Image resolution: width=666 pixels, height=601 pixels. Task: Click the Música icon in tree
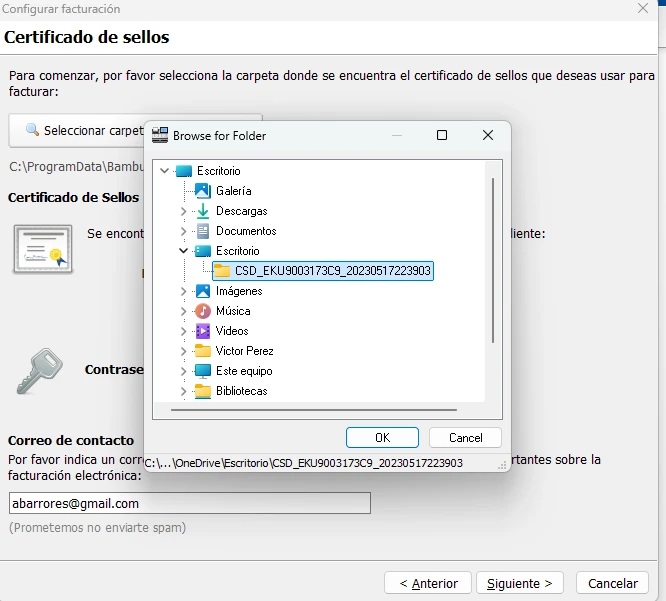203,311
